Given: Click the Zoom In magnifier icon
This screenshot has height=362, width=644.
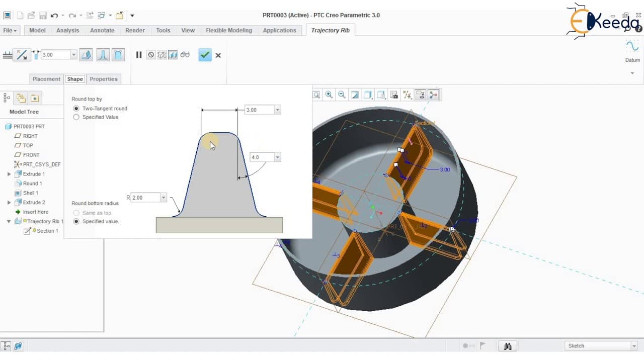Looking at the screenshot, I should [x=329, y=95].
